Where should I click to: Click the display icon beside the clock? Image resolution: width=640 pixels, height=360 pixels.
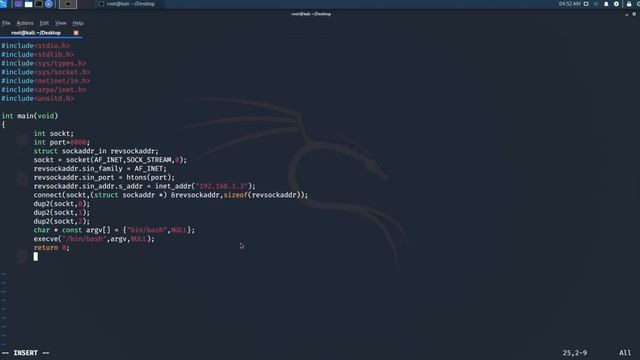pos(586,4)
